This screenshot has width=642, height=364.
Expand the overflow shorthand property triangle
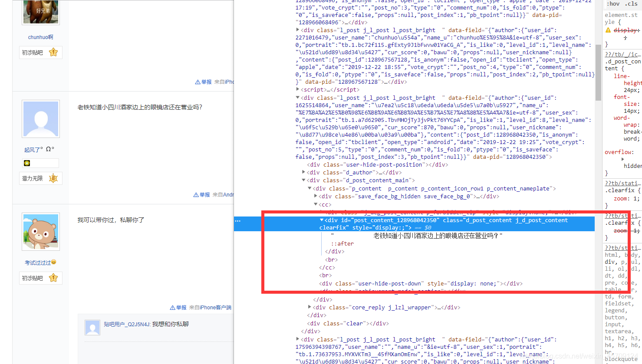[x=623, y=159]
